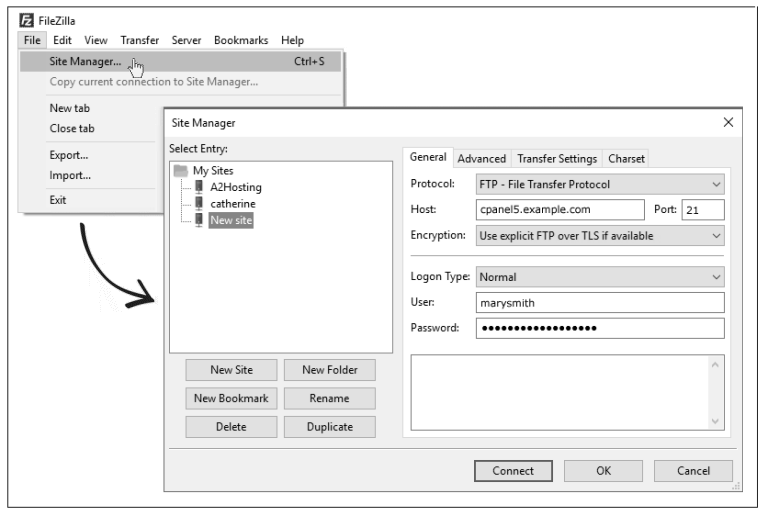Switch to the Advanced tab
The height and width of the screenshot is (516, 768).
(x=481, y=159)
